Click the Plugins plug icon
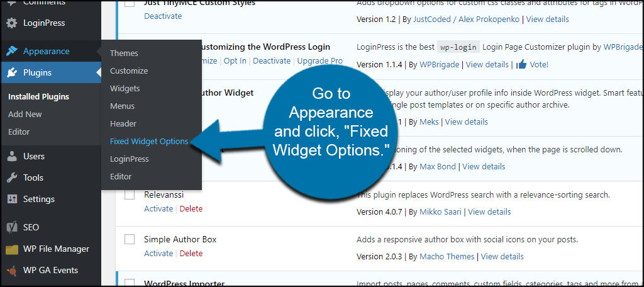The height and width of the screenshot is (287, 644). [x=12, y=73]
